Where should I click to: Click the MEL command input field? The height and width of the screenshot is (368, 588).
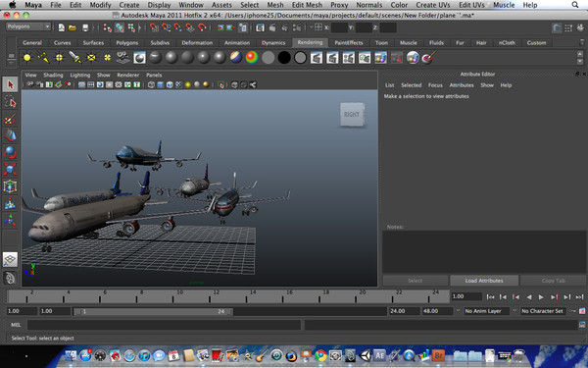[x=164, y=325]
